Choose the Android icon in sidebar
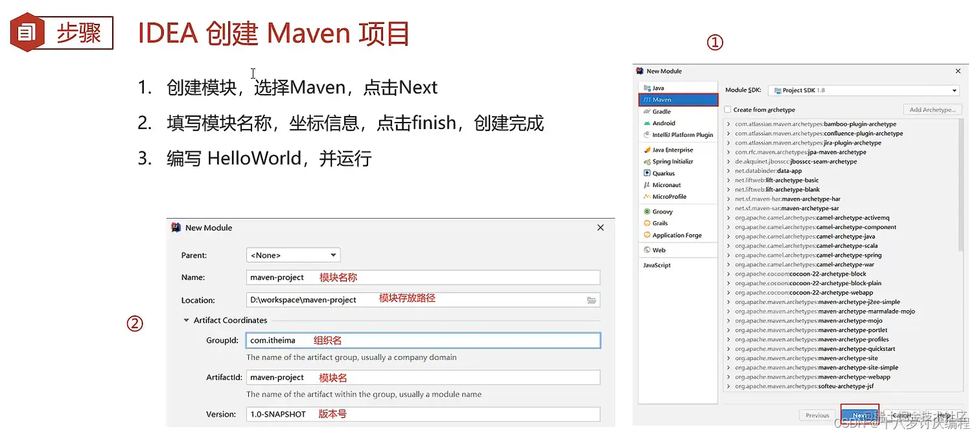The height and width of the screenshot is (436, 980). (647, 123)
